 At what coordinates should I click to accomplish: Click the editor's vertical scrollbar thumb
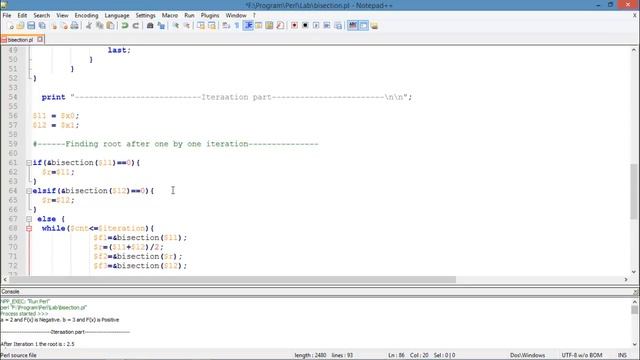coord(633,192)
